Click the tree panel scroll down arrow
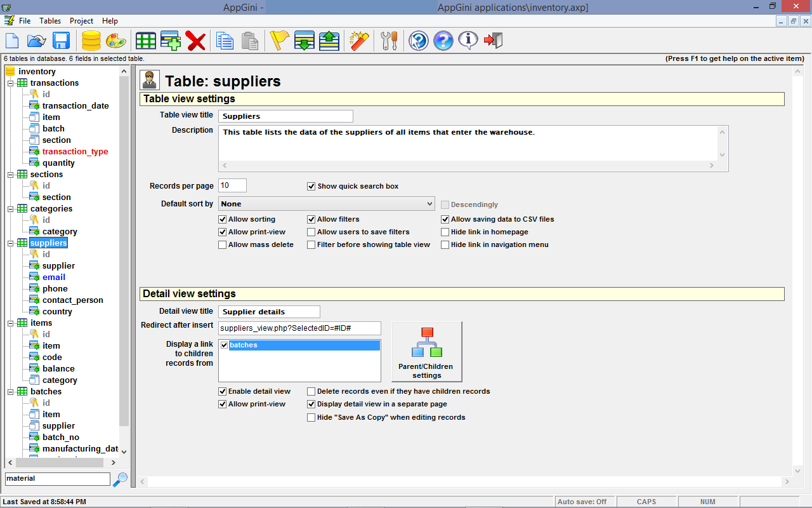 (124, 451)
